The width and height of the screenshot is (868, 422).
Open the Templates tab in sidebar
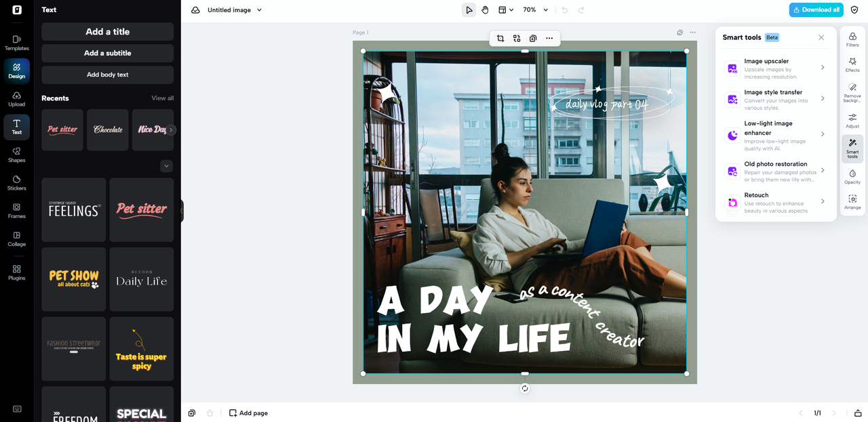click(17, 43)
